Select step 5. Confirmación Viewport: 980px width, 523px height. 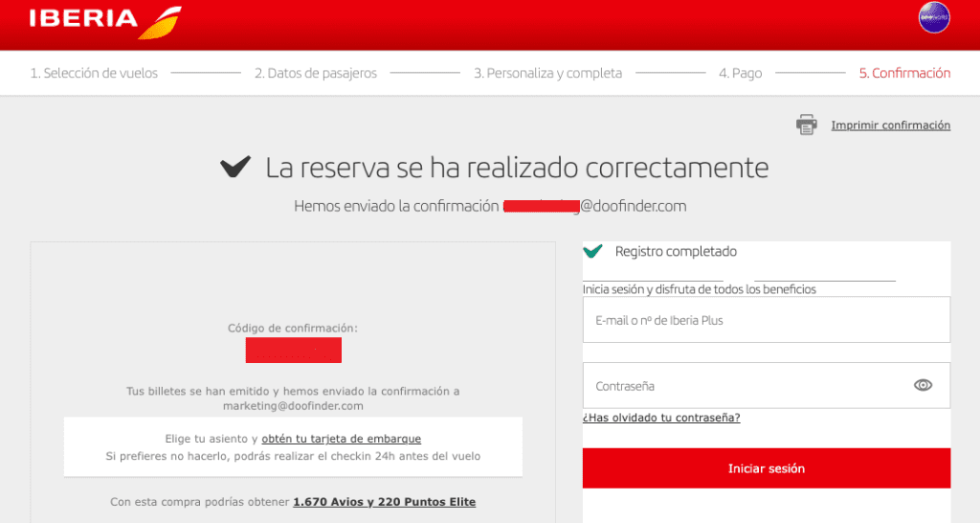coord(904,73)
